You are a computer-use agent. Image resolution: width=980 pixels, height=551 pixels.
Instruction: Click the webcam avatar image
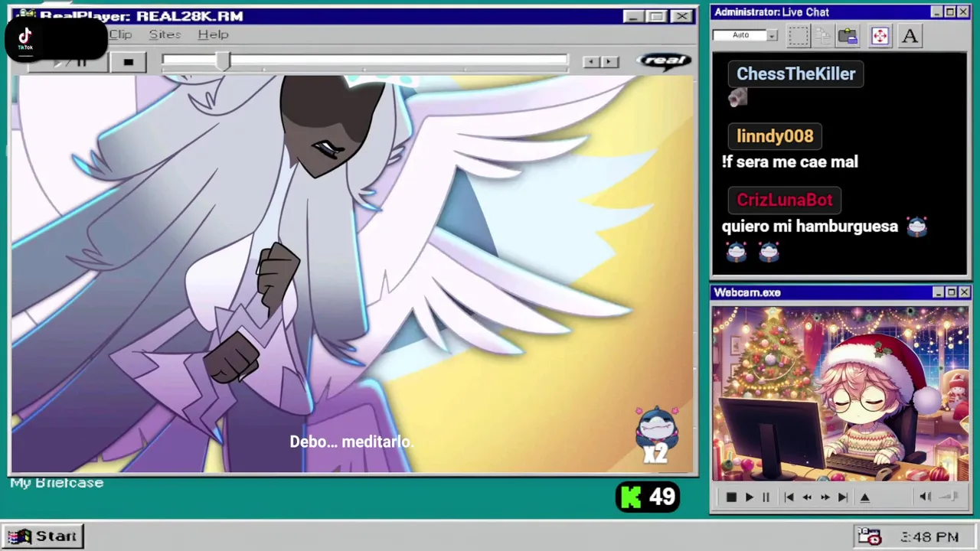click(840, 393)
